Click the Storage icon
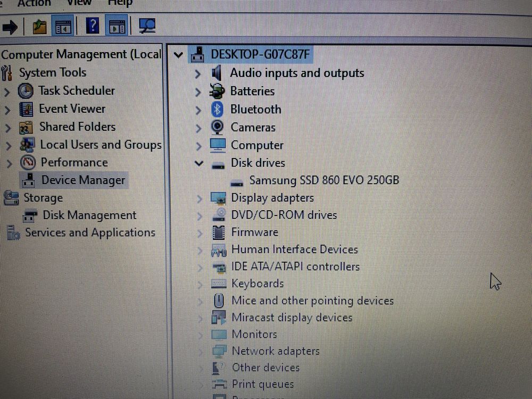Screen dimensions: 532x399 [11, 198]
